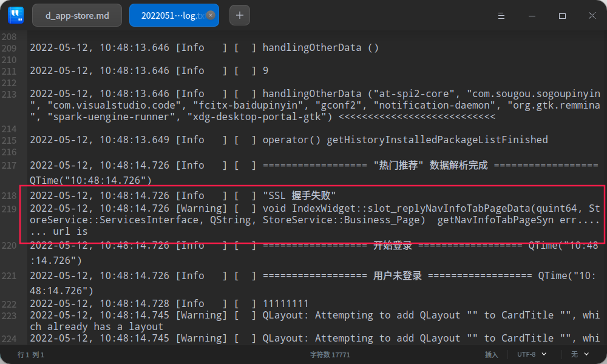607x364 pixels.
Task: Maximize the editor window
Action: tap(562, 15)
